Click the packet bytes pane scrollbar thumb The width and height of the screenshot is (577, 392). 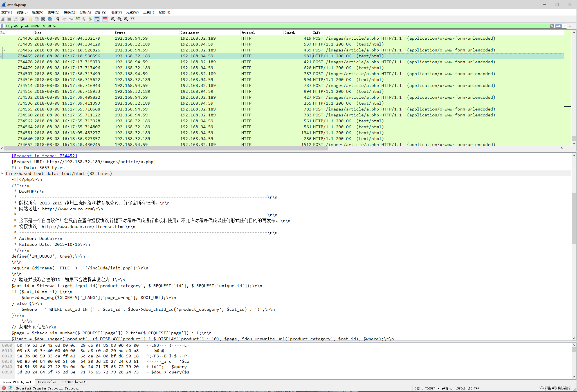pos(574,350)
